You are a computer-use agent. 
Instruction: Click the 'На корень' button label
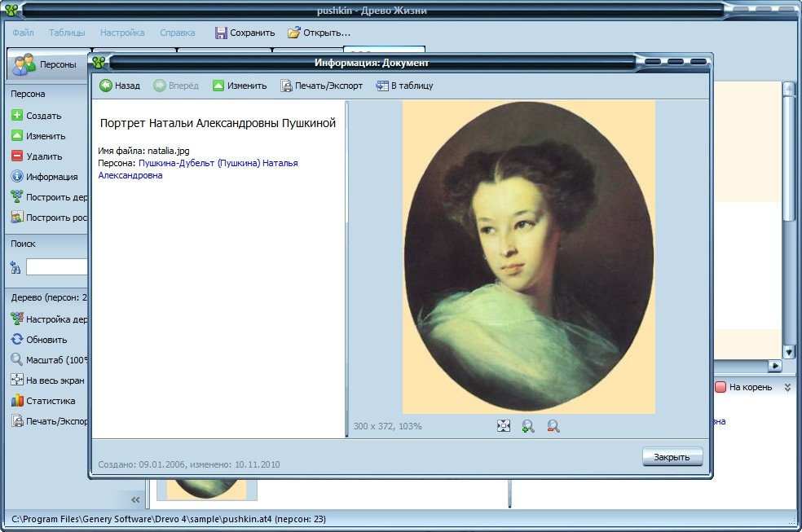coord(751,387)
